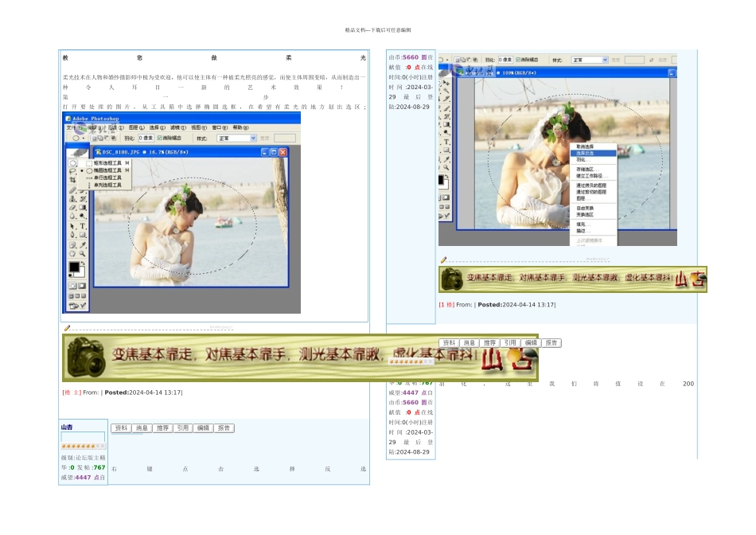
Task: Select the Zoom tool in left Photoshop toolbox
Action: tap(82, 253)
